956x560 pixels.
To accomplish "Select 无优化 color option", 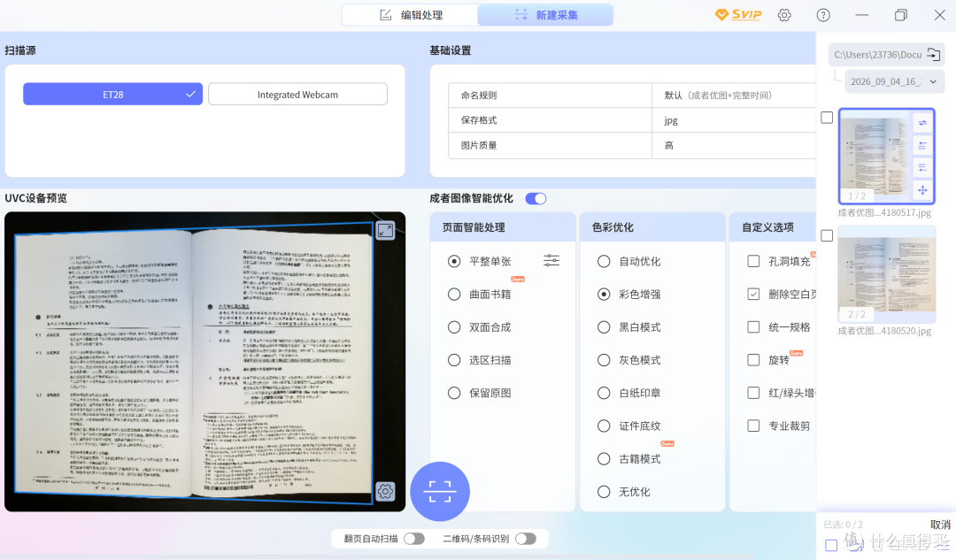I will (604, 492).
